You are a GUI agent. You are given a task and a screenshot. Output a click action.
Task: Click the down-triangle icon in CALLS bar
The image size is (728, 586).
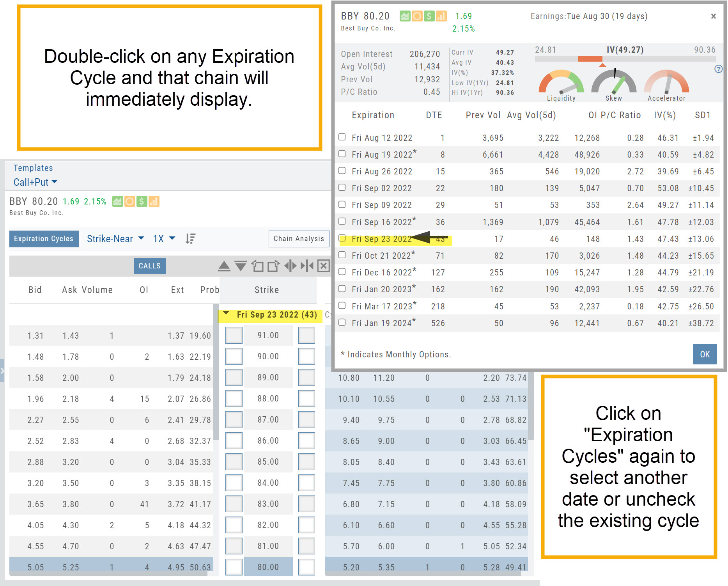click(x=241, y=266)
